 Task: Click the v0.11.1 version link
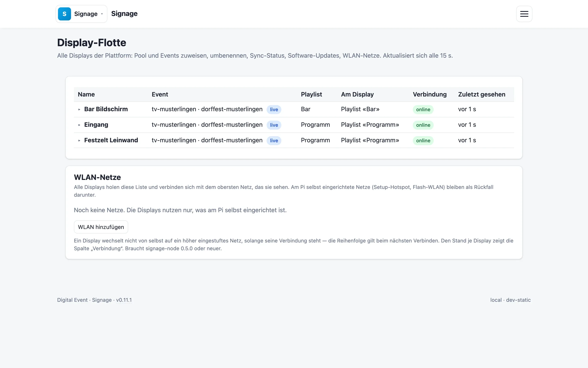click(124, 300)
